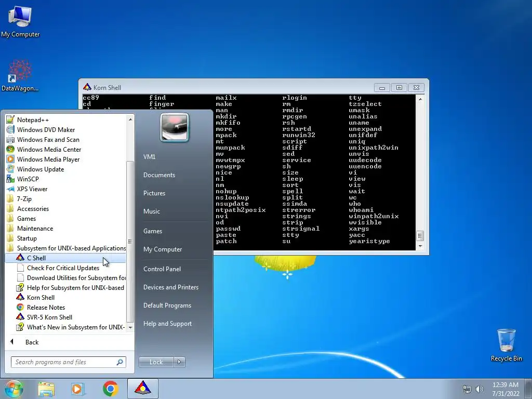This screenshot has width=532, height=399.
Task: Open shutdown options arrow beside Lock
Action: point(179,362)
